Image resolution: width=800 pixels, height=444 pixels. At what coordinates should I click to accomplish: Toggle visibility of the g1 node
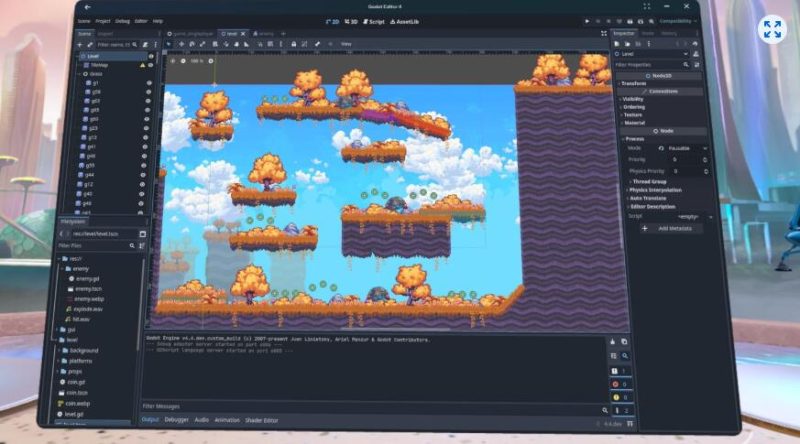coord(149,83)
